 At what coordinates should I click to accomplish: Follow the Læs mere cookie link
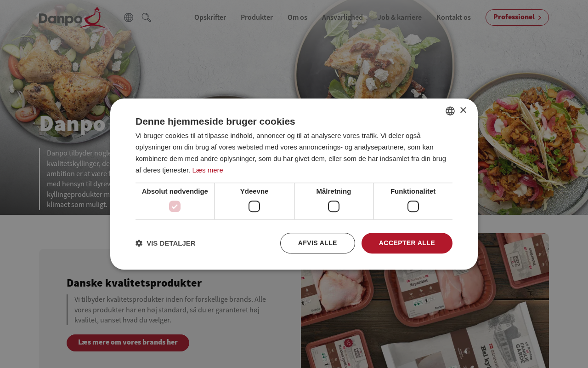[x=208, y=170]
